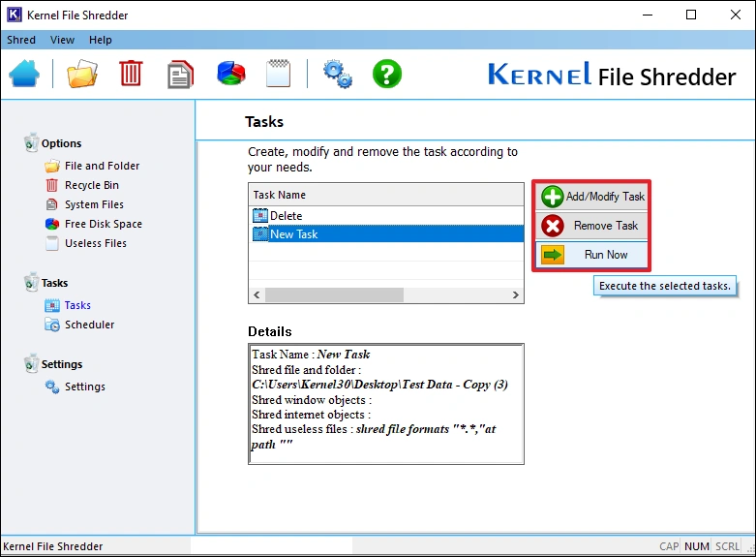Click the red recycle bin toolbar icon
The height and width of the screenshot is (557, 756).
131,74
